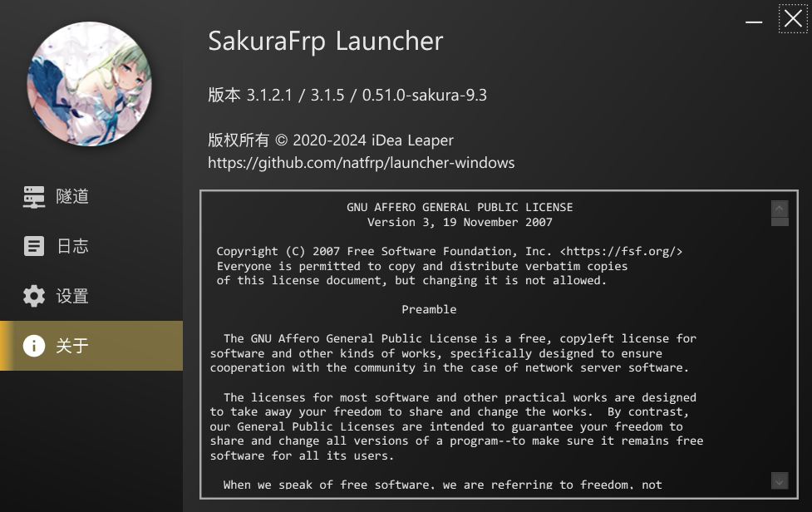Viewport: 812px width, 512px height.
Task: Click the copyright line 2020-2024 iDea Leaper
Action: tap(331, 140)
